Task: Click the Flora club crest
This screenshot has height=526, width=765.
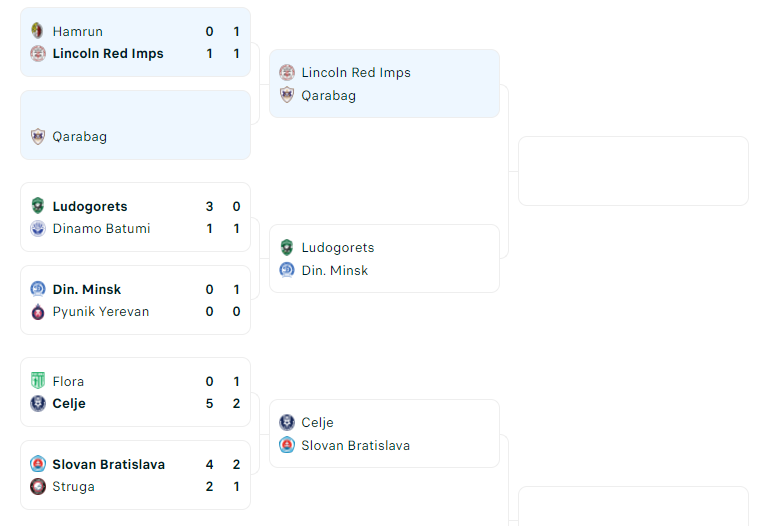Action: 38,381
